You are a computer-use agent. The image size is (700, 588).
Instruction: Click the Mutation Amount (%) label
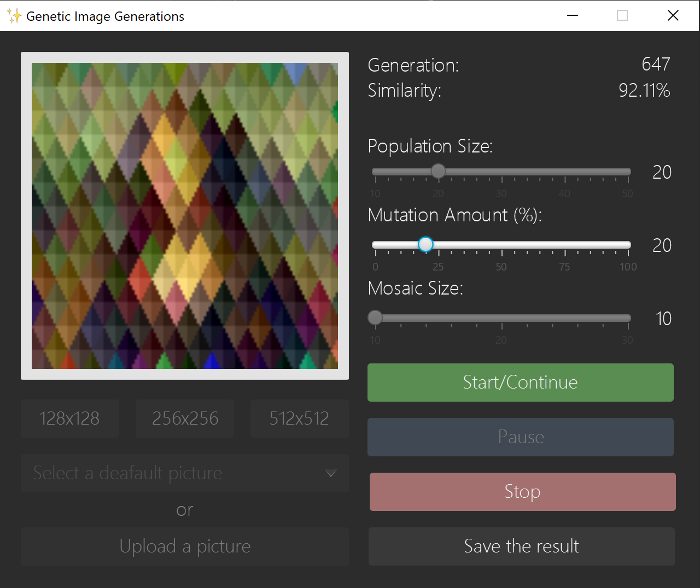click(x=455, y=215)
